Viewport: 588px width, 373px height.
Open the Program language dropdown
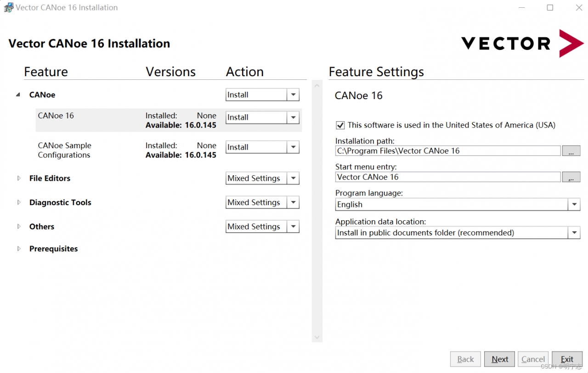(x=574, y=205)
